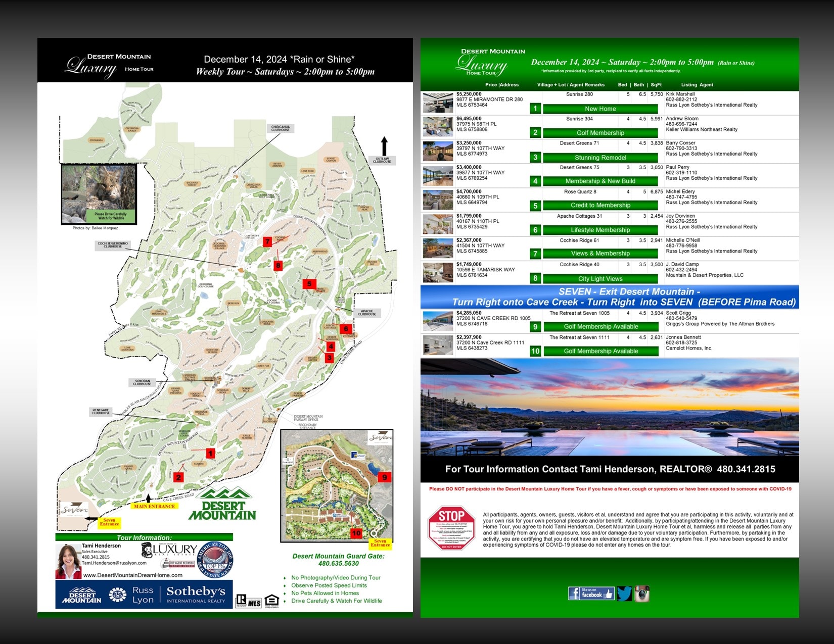Open the $5,250,000 listing photo thumbnail

click(x=438, y=103)
